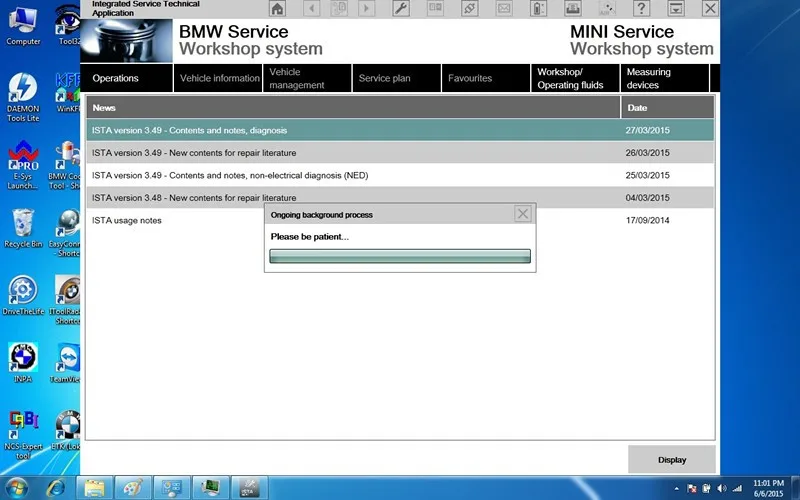
Task: Click the 17/09/2014 date cell
Action: pyautogui.click(x=647, y=220)
